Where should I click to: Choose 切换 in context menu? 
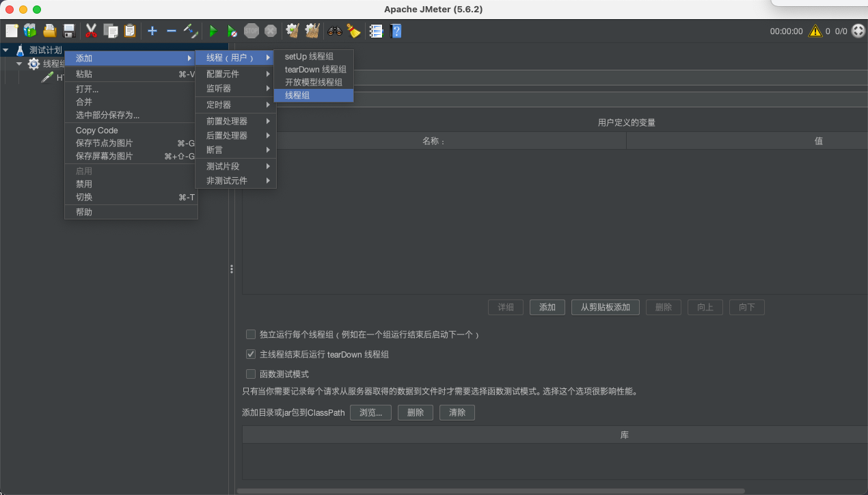(x=130, y=197)
